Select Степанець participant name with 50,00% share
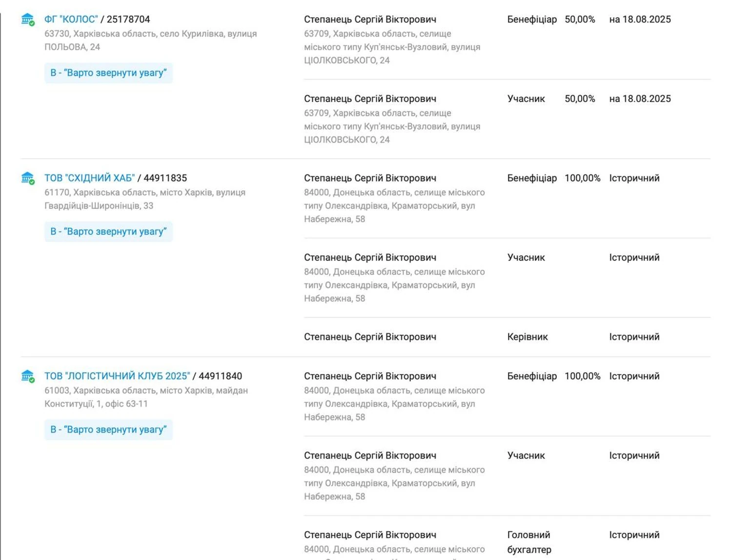This screenshot has height=560, width=732. [370, 99]
